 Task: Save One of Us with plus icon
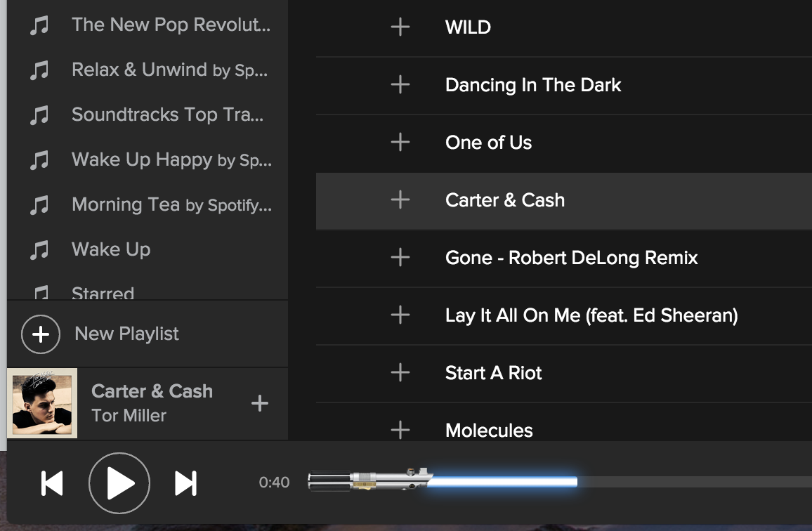click(x=400, y=143)
